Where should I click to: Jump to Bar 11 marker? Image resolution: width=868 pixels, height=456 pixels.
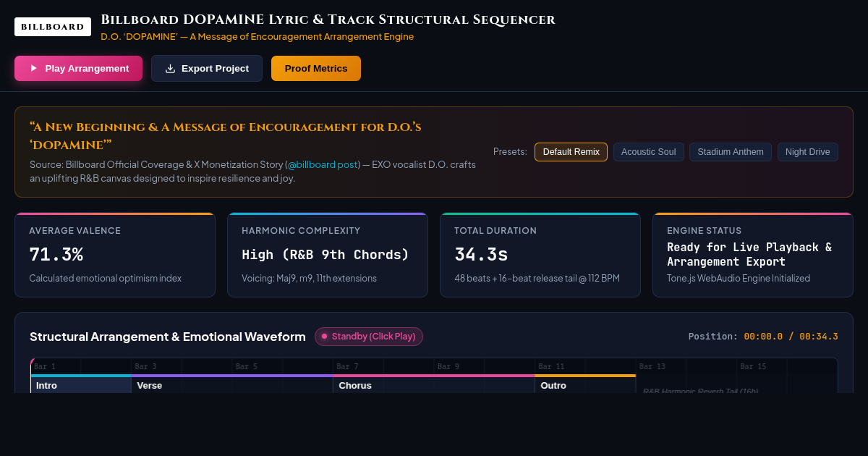551,366
